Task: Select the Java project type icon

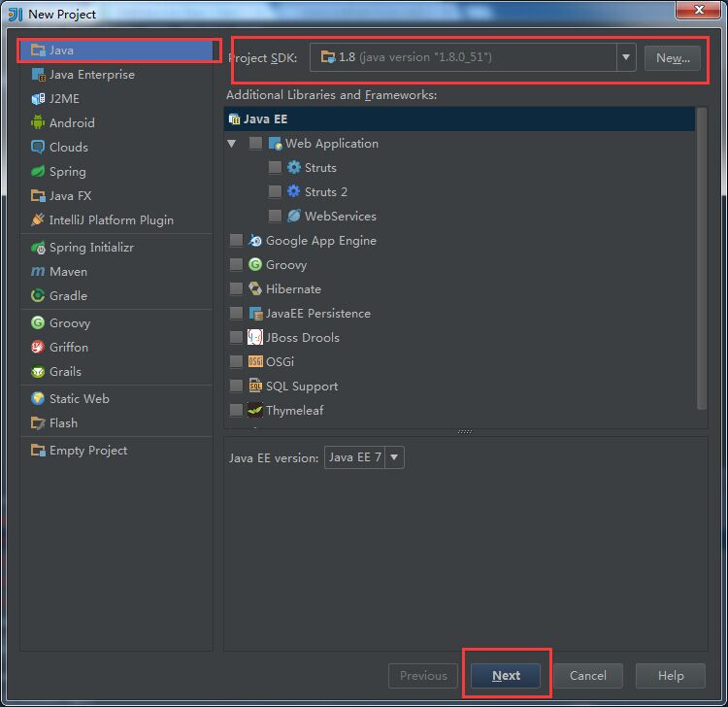Action: [x=38, y=50]
